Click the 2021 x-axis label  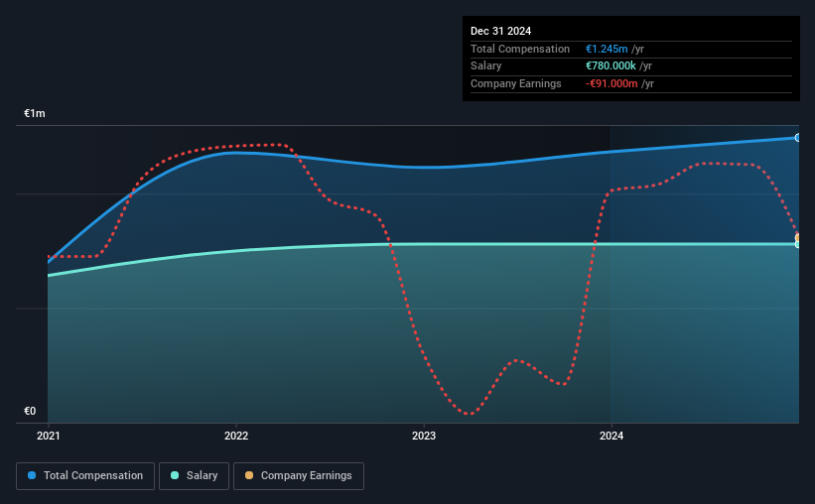49,436
